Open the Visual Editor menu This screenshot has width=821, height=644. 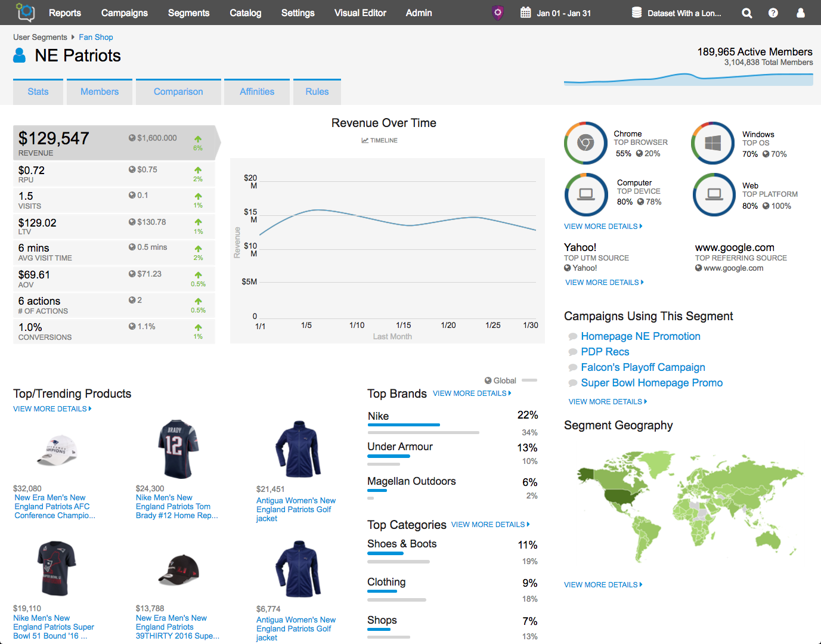pos(360,13)
